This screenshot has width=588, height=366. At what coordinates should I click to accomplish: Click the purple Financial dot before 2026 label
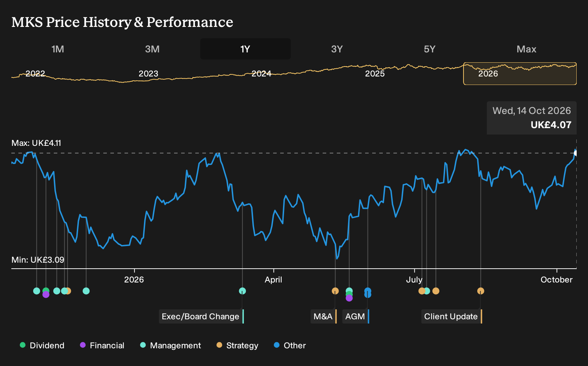tap(46, 294)
